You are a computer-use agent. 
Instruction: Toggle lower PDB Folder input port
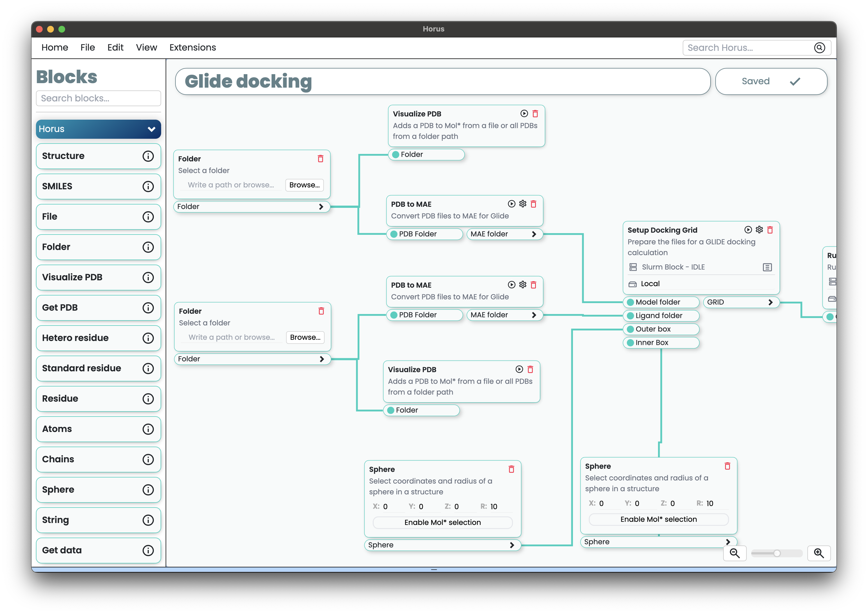click(x=394, y=315)
